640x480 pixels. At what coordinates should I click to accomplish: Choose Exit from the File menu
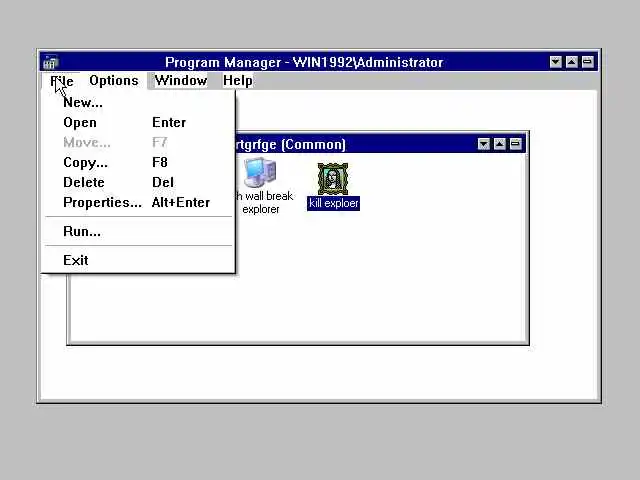(138, 260)
